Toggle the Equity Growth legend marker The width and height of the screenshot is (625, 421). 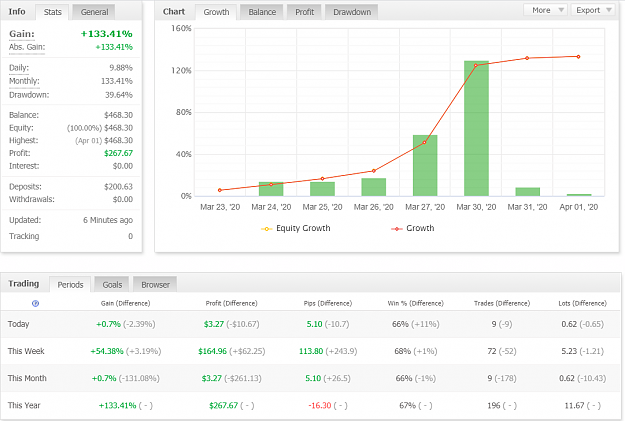point(266,228)
